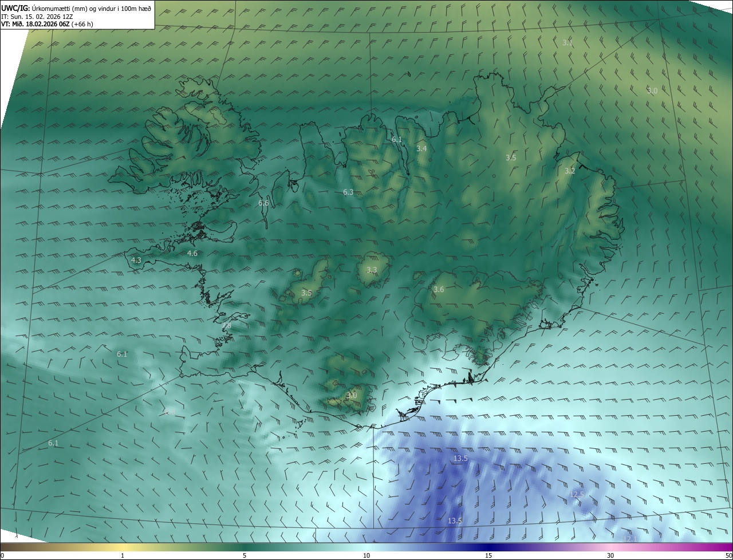Click the 4.6 value label on the map

(x=192, y=253)
